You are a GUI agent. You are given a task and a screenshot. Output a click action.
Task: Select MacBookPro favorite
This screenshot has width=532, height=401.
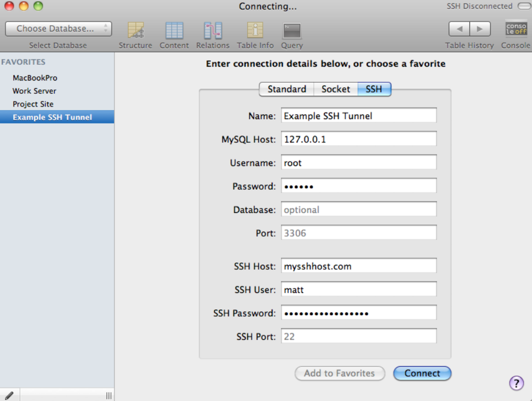tap(57, 78)
